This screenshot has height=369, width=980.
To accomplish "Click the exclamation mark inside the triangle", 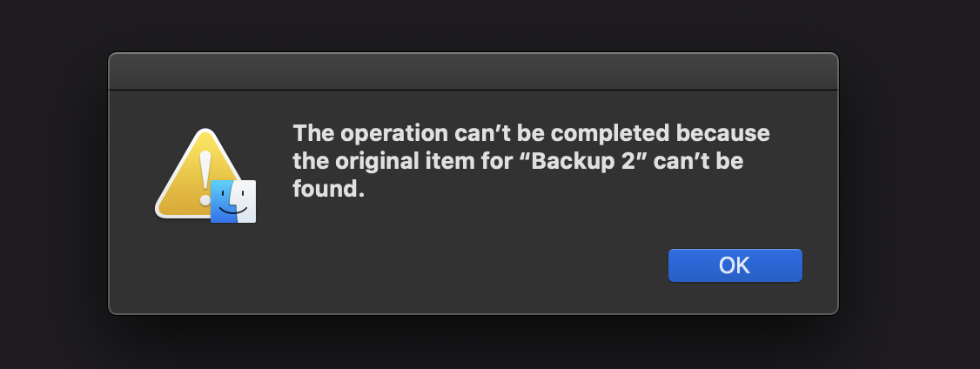I will [205, 178].
